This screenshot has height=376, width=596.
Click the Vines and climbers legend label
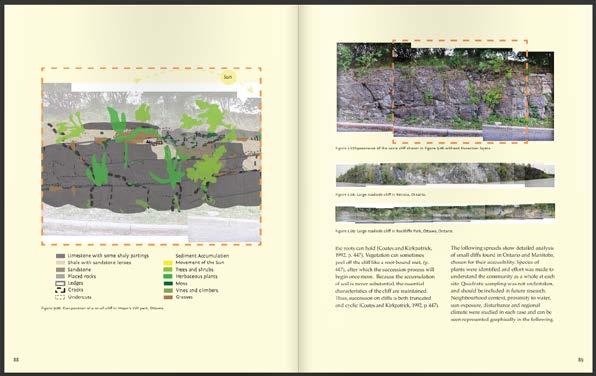pos(197,290)
